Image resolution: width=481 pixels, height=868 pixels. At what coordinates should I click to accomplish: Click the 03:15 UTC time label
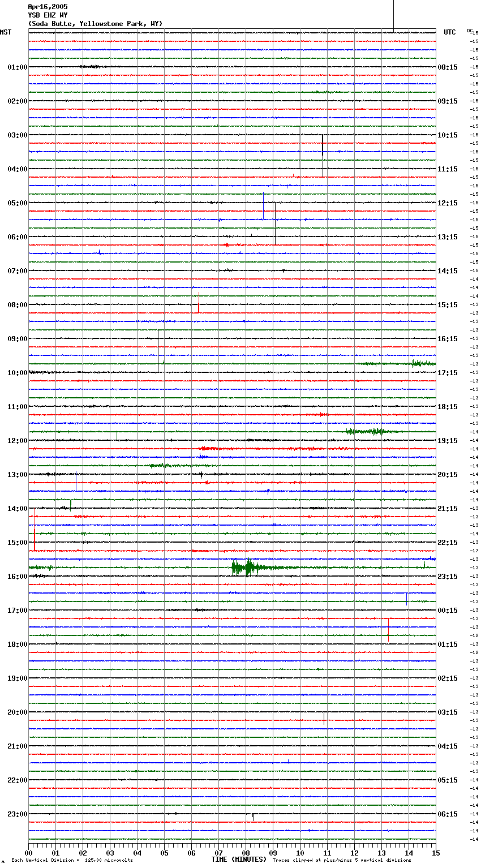[x=448, y=712]
